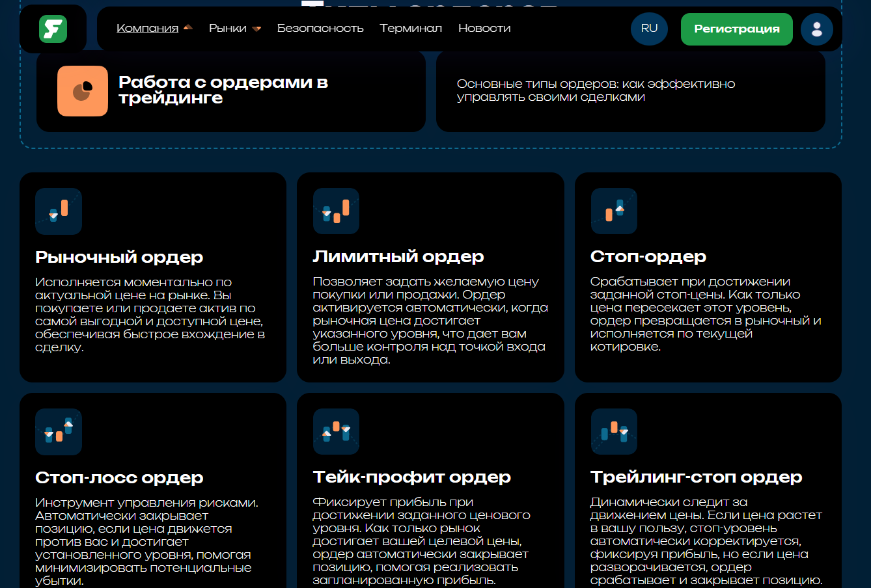871x588 pixels.
Task: Click the Freedom logo icon
Action: pos(53,29)
